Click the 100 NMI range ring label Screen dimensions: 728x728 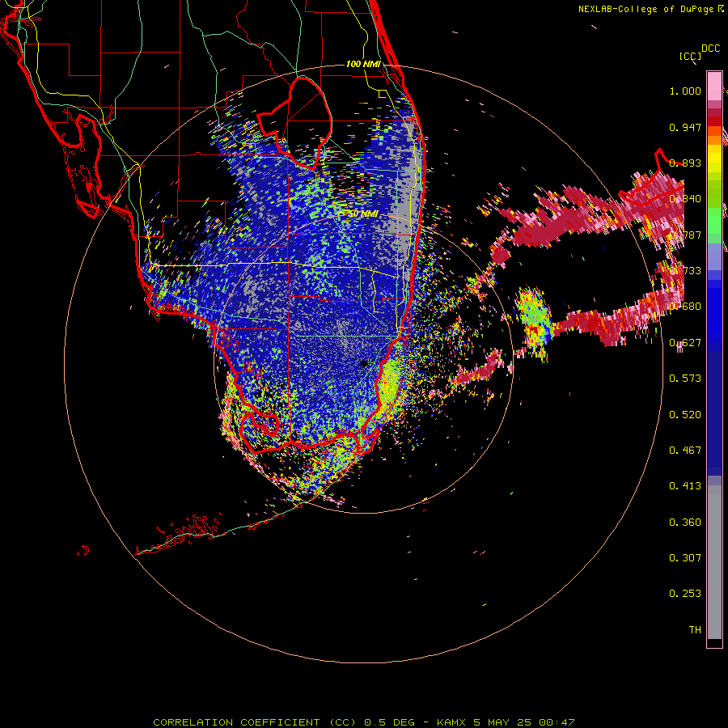363,64
